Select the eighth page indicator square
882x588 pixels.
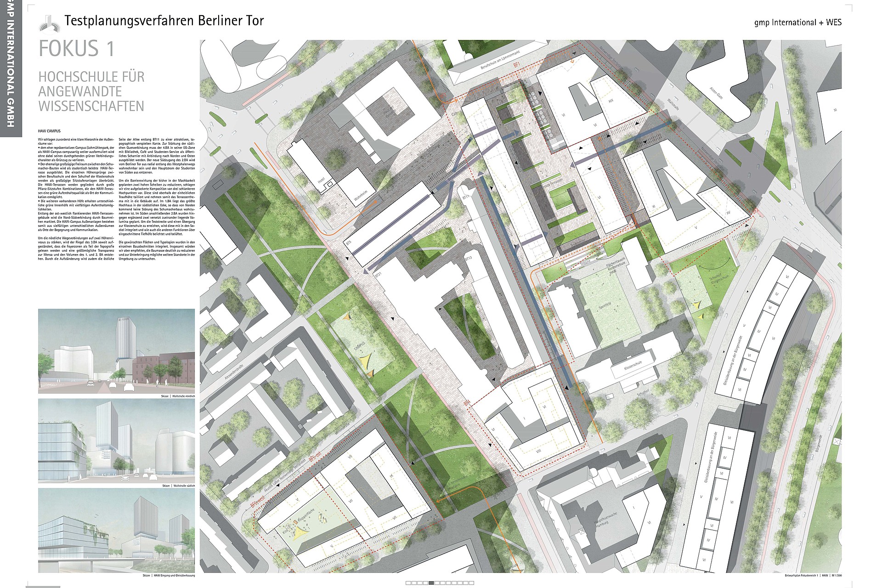click(448, 583)
